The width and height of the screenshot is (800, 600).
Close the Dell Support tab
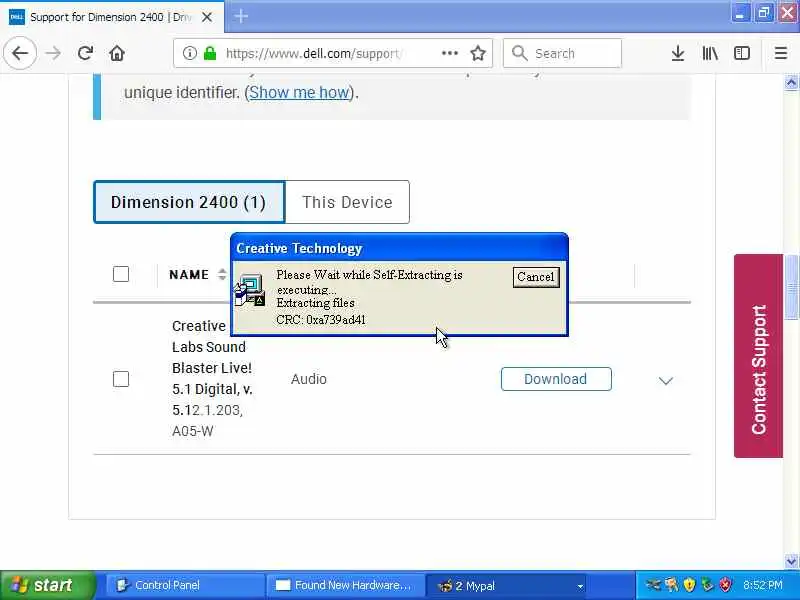tap(207, 17)
